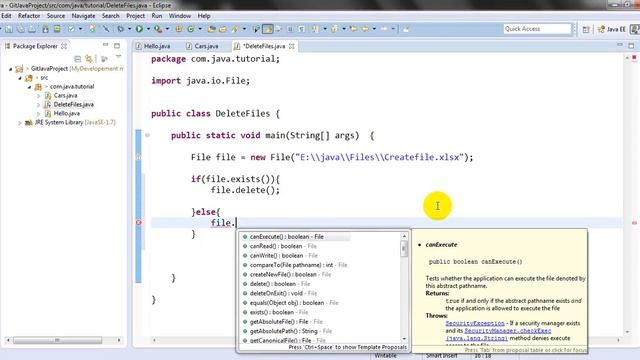Expand the Cars.java tree node
The height and width of the screenshot is (360, 640).
(39, 96)
